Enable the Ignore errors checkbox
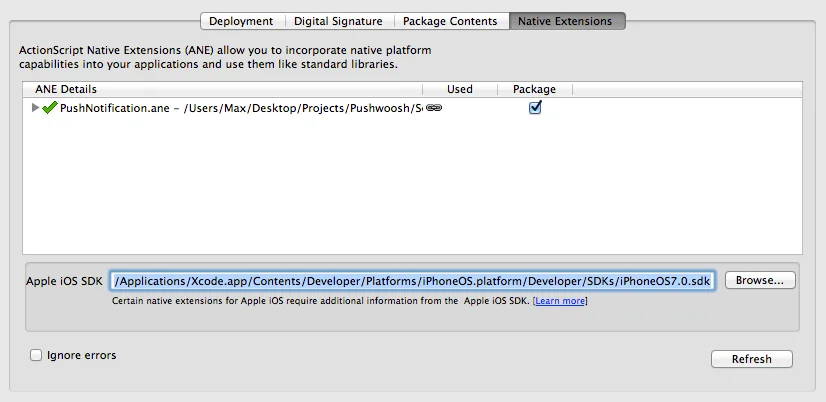 pyautogui.click(x=36, y=355)
